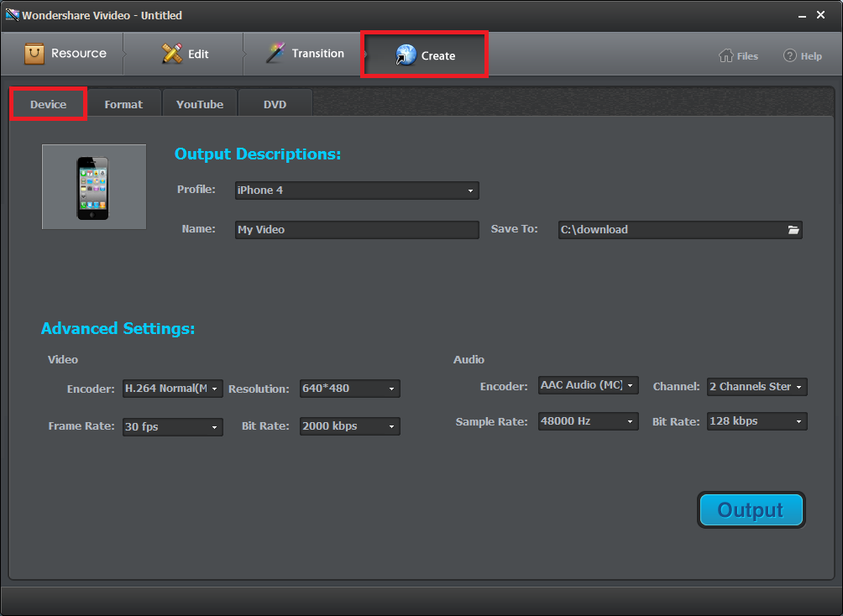843x616 pixels.
Task: Click the Profile: label
Action: tap(196, 189)
